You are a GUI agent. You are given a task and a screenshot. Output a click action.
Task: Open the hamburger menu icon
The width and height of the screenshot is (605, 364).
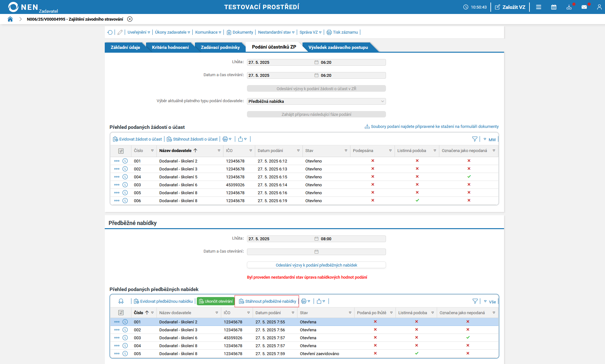[538, 7]
